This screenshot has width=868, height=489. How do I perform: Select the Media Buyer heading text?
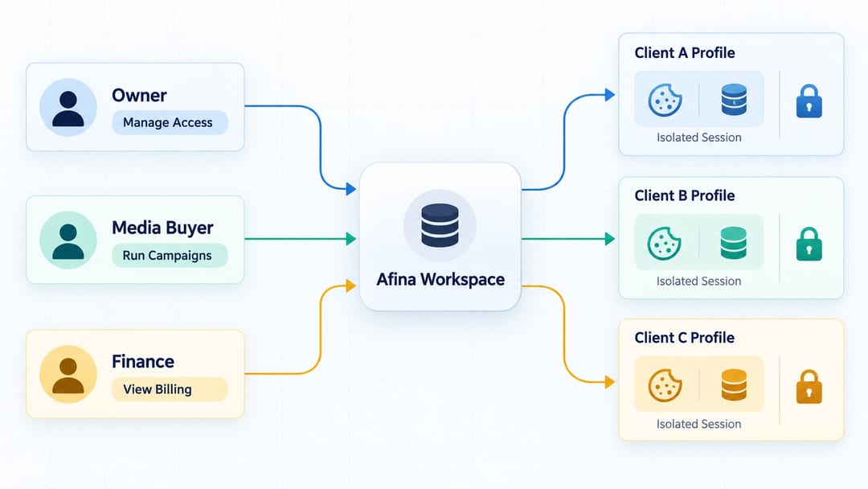click(x=162, y=228)
